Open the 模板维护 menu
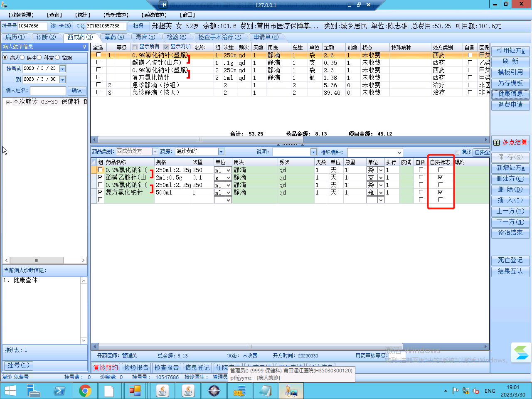 [116, 15]
